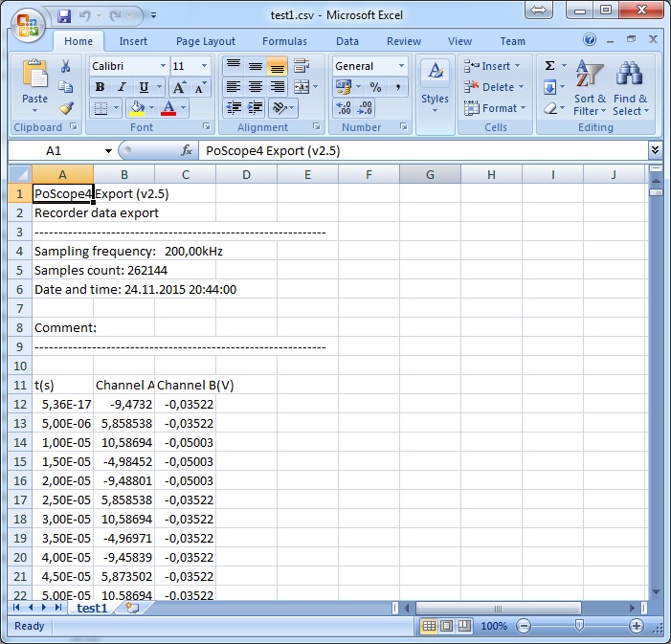This screenshot has width=671, height=644.
Task: Decrease the font size
Action: pyautogui.click(x=200, y=87)
